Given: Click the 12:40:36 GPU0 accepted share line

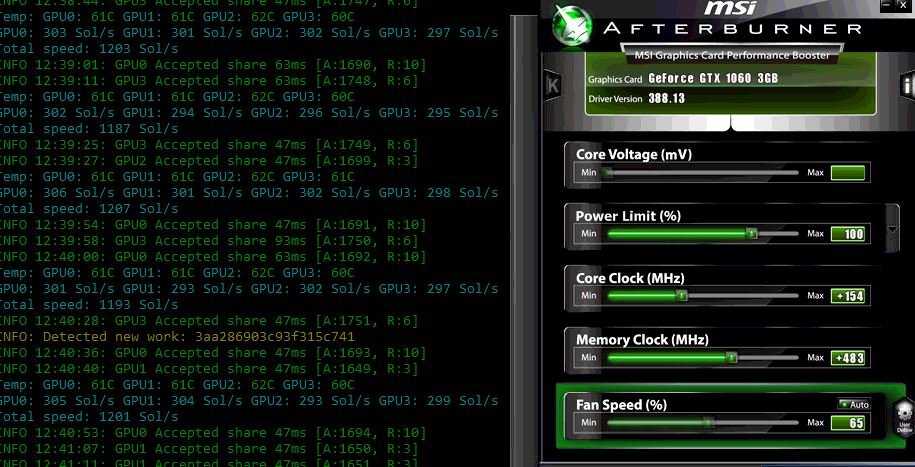Looking at the screenshot, I should pyautogui.click(x=213, y=353).
